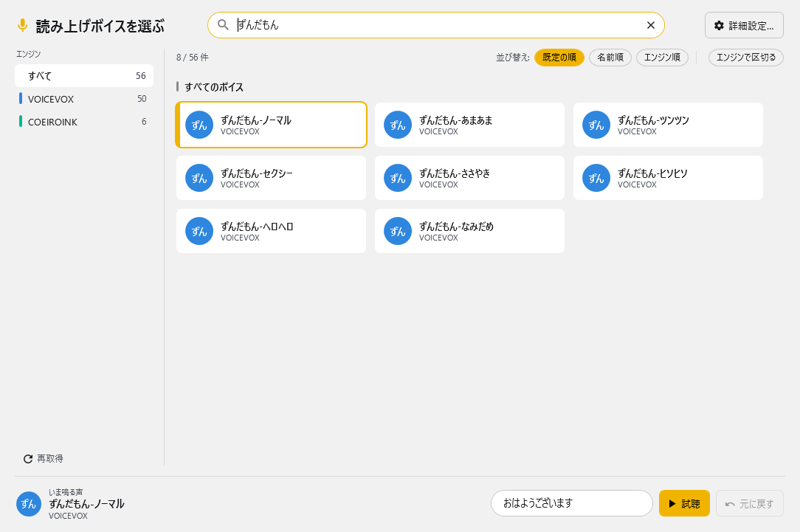Click the すべてのボイス section header
The image size is (800, 532).
click(x=214, y=87)
